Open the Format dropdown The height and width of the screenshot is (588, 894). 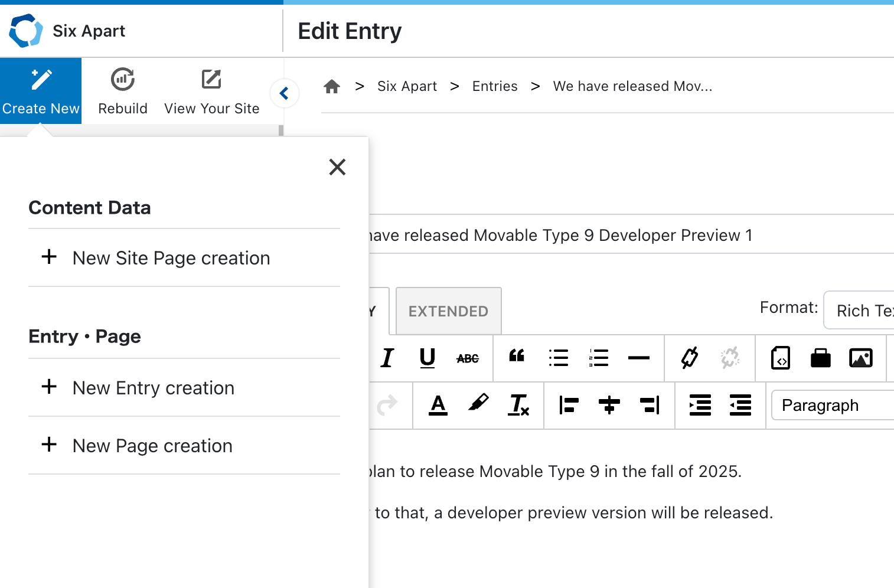859,311
